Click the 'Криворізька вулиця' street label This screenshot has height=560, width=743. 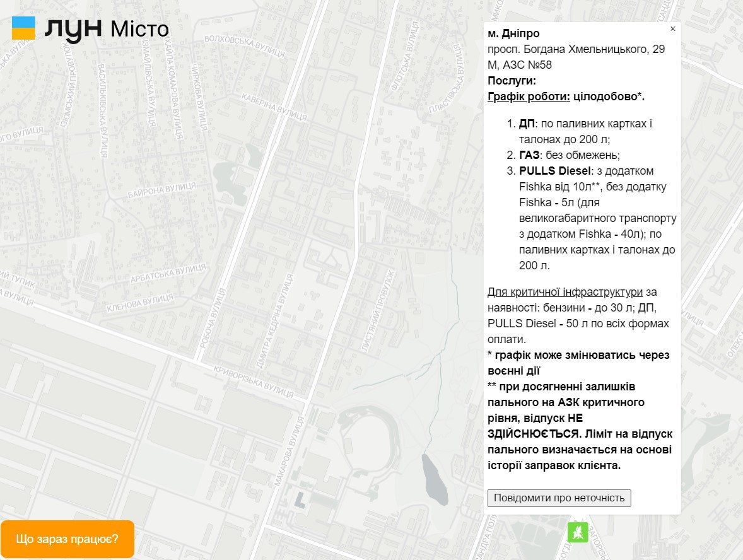coord(253,378)
